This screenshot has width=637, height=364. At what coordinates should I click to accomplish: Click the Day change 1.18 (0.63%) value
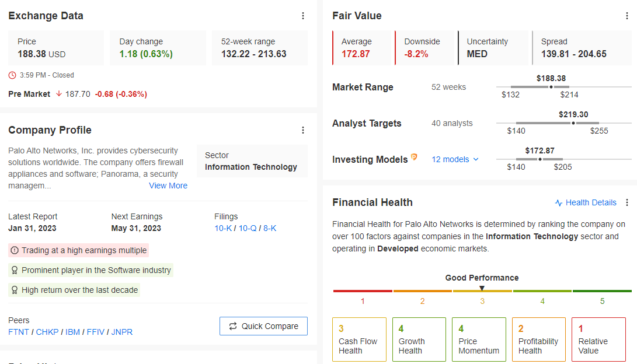pos(146,54)
